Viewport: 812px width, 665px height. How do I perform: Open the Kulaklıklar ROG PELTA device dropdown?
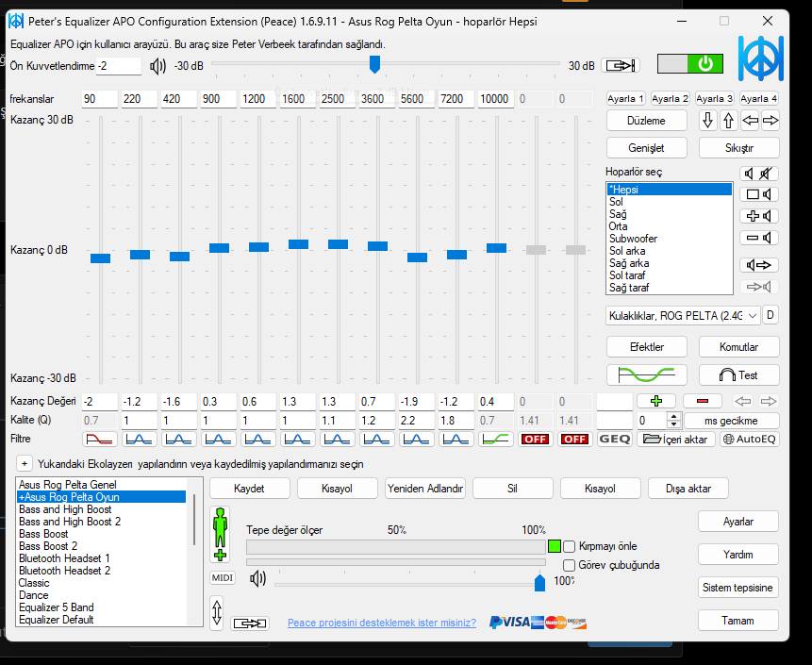click(x=683, y=315)
